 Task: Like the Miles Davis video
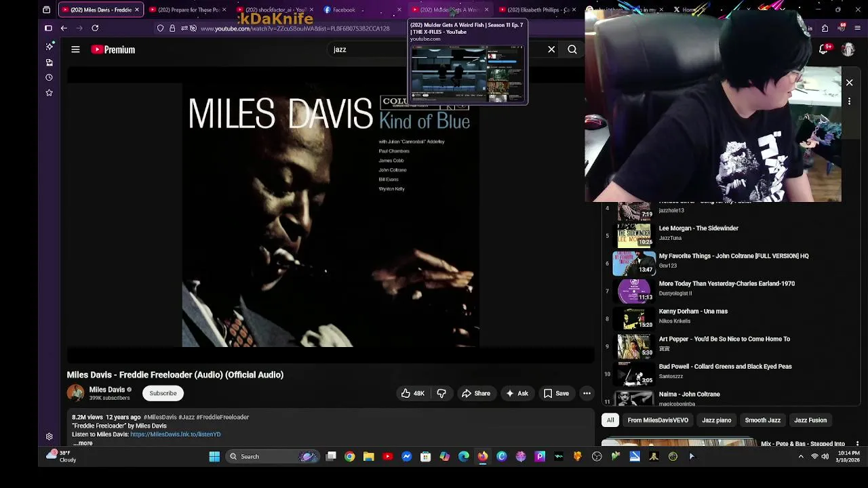coord(412,393)
